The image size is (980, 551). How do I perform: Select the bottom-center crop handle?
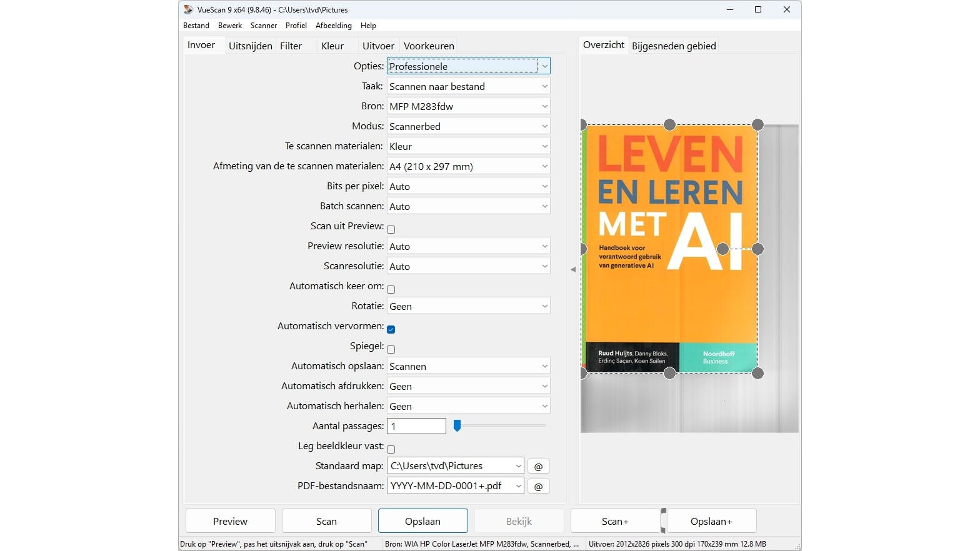point(669,373)
